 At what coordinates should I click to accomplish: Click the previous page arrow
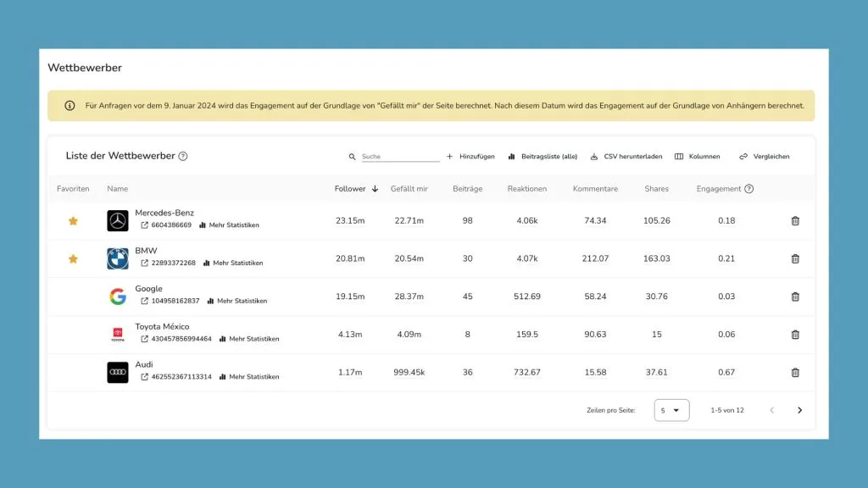[x=771, y=410]
